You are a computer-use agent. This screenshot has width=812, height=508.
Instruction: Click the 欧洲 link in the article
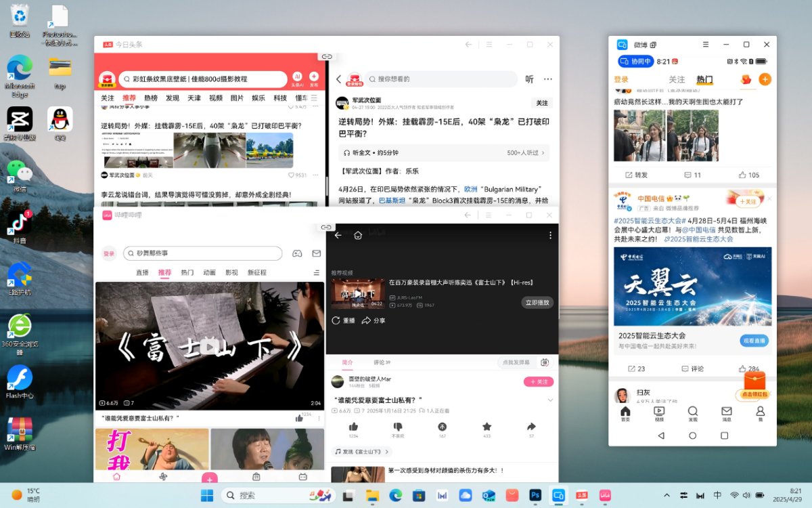470,189
